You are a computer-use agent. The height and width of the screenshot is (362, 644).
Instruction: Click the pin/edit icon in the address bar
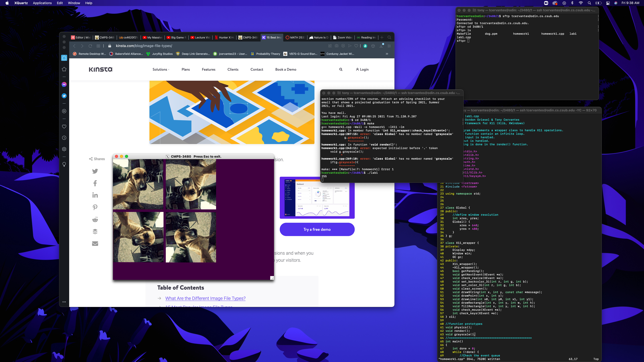(x=330, y=46)
